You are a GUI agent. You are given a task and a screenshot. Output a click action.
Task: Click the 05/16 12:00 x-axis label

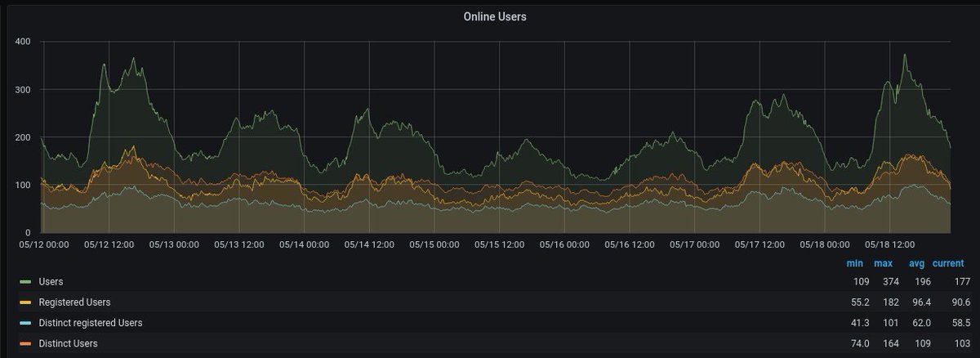point(630,244)
